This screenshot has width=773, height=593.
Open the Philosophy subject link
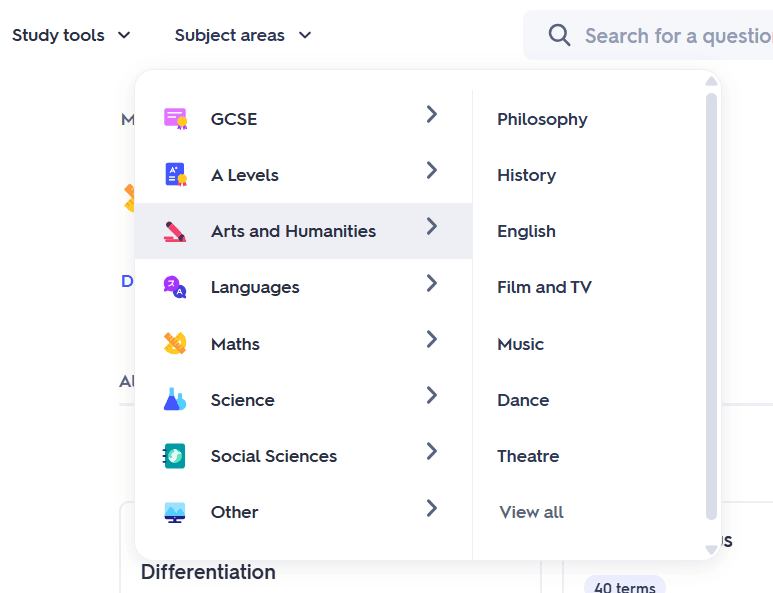pos(542,119)
